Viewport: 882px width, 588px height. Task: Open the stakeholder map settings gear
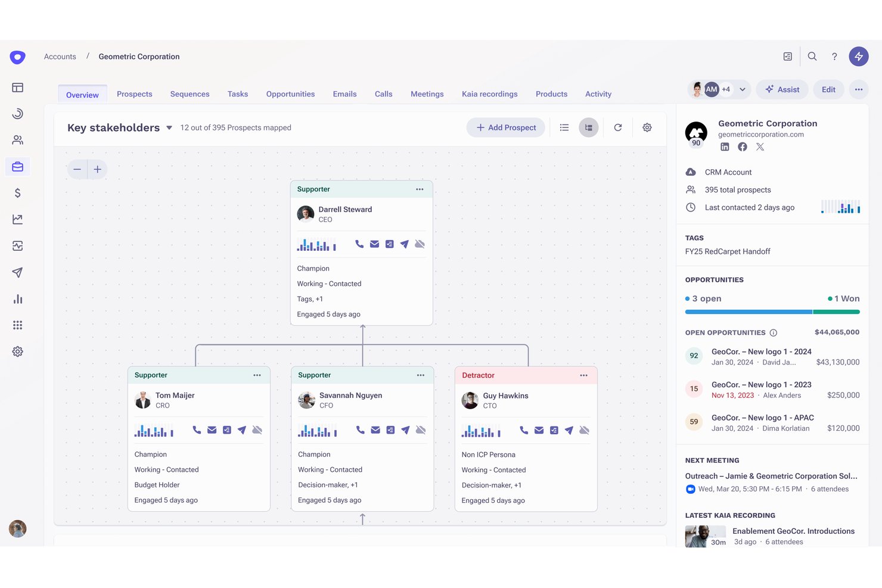(647, 127)
